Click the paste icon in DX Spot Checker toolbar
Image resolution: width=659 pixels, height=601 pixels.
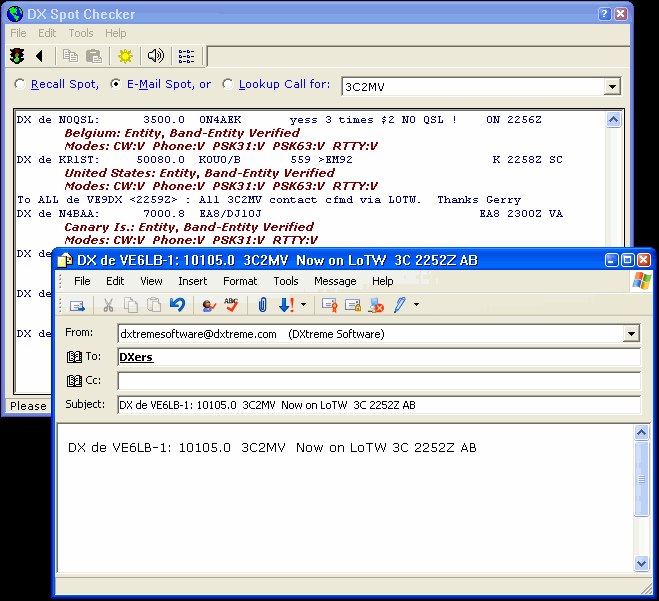click(x=94, y=55)
